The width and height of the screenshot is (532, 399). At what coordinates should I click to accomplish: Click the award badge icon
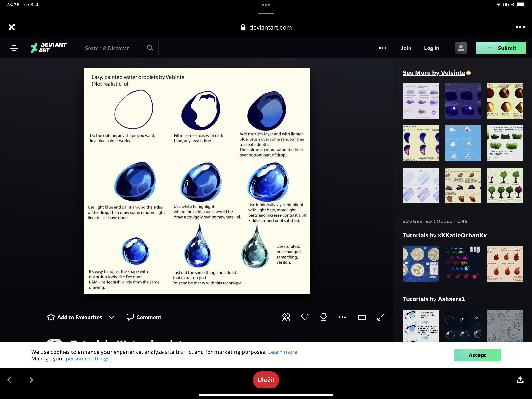[x=305, y=317]
